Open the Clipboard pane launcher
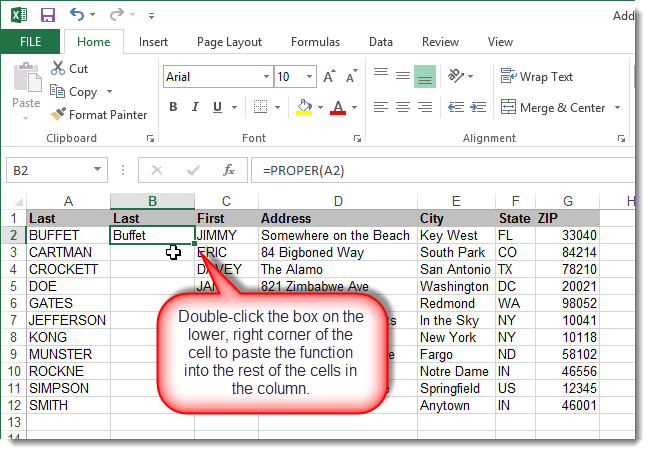The image size is (650, 454). (x=150, y=138)
